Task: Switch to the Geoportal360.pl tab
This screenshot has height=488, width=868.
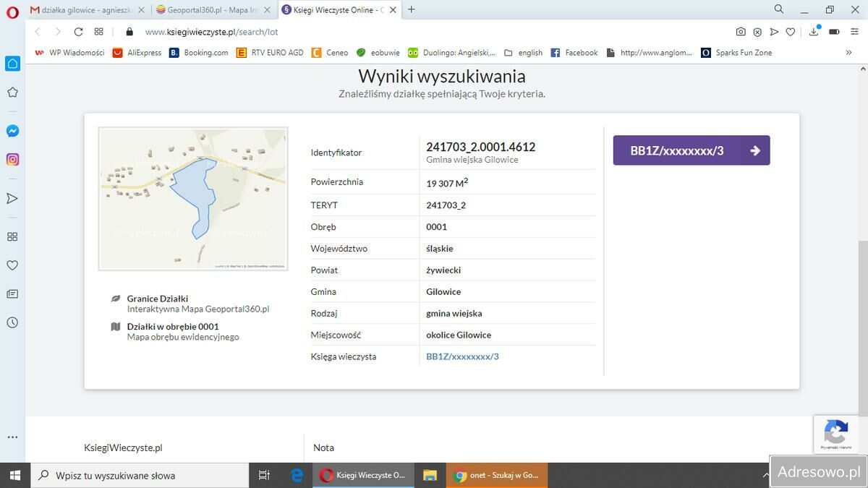Action: click(x=210, y=10)
